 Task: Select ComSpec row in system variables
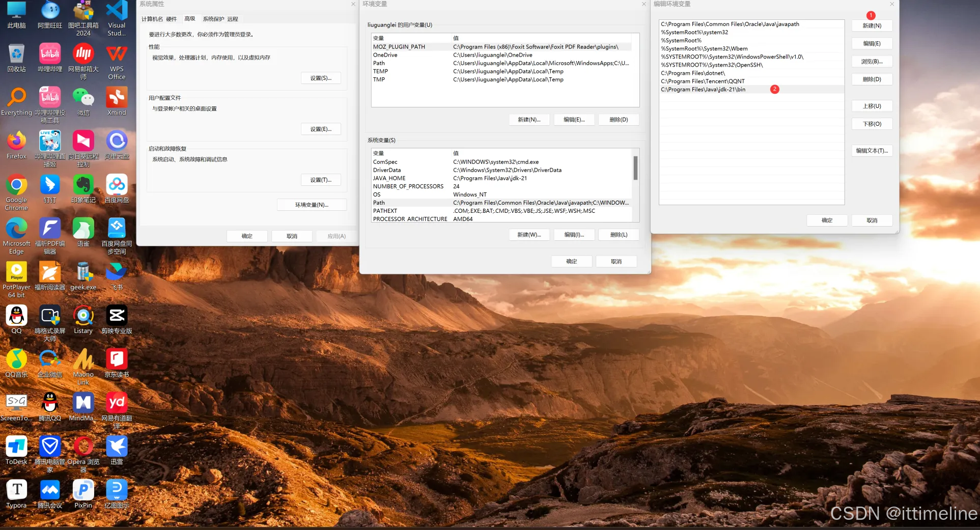pos(501,162)
